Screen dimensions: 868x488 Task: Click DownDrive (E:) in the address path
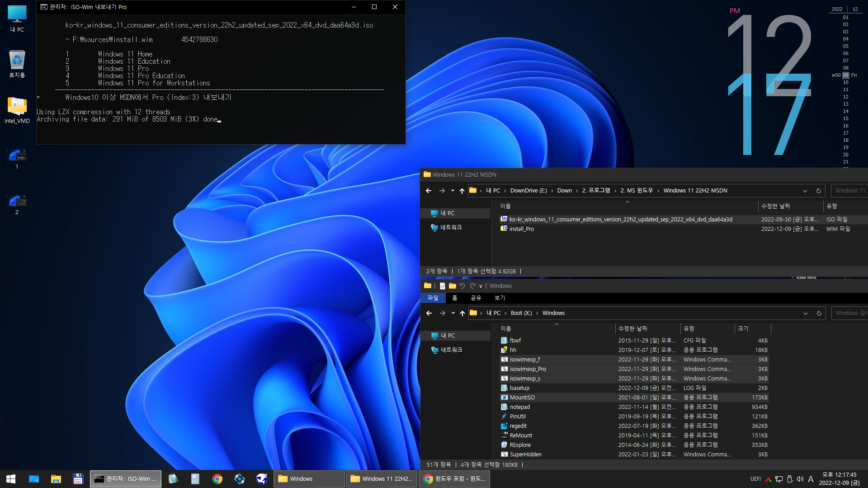(x=528, y=191)
